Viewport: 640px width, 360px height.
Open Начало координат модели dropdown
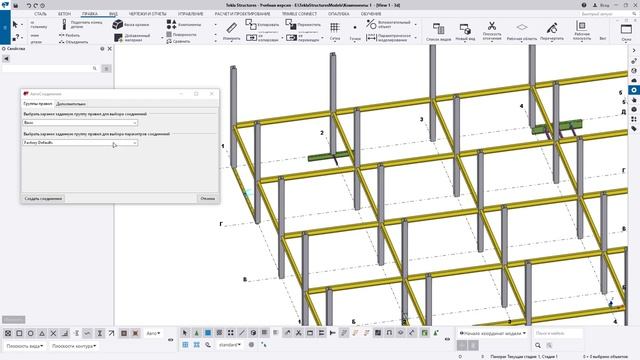coord(493,333)
